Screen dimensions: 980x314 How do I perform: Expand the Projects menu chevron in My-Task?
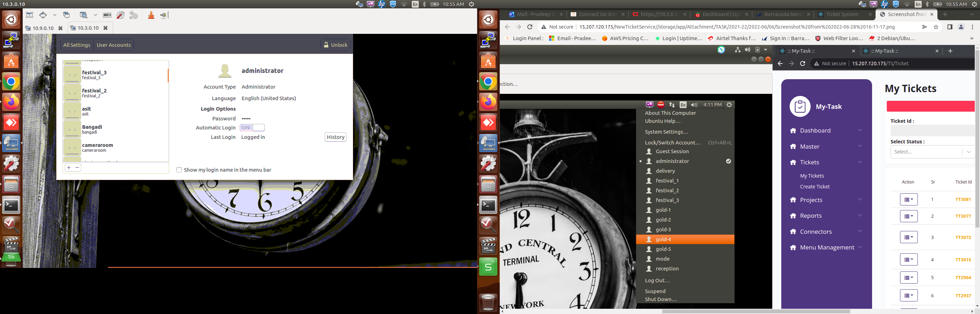[860, 200]
